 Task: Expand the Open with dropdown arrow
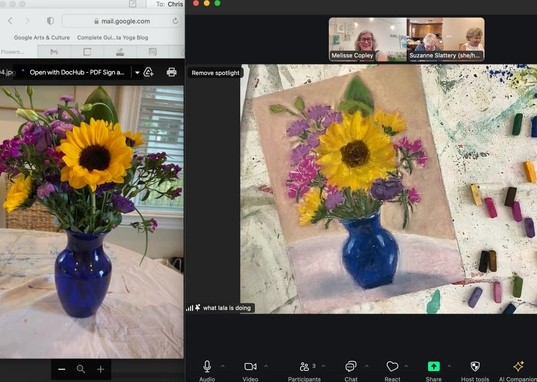pos(137,73)
